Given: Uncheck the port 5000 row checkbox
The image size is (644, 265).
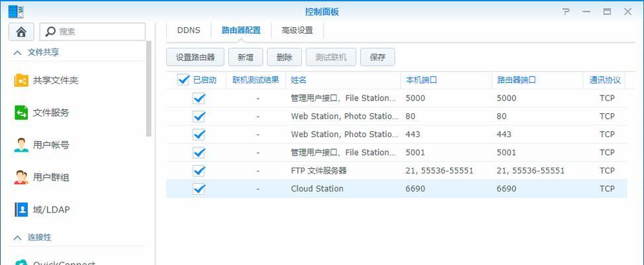Looking at the screenshot, I should tap(199, 98).
